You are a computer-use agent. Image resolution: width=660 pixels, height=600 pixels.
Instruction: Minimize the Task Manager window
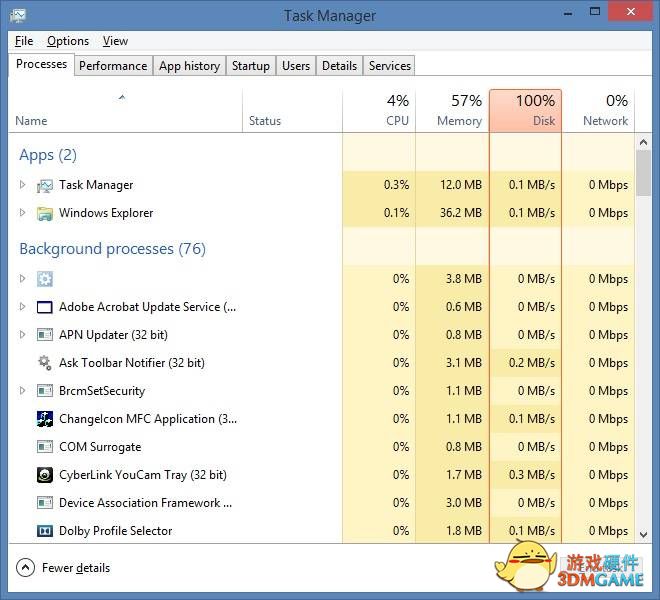pyautogui.click(x=568, y=13)
